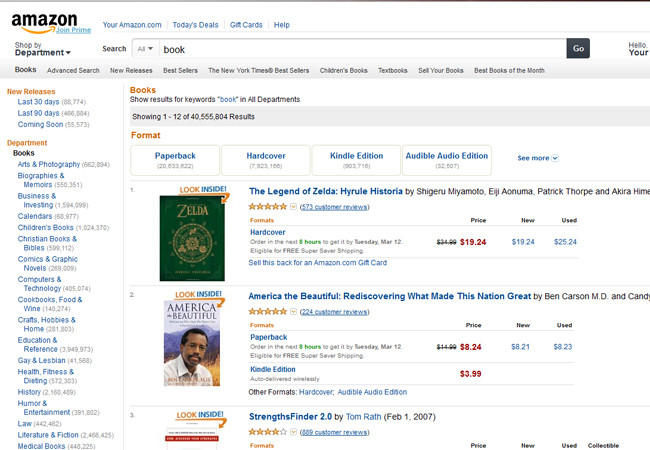Click Sell this back for Gift Card

click(x=318, y=263)
